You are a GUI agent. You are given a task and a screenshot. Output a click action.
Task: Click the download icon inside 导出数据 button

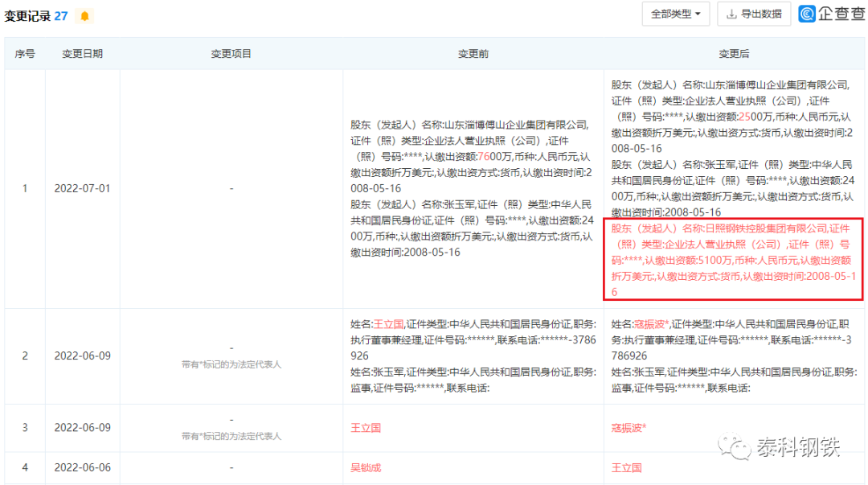click(733, 14)
